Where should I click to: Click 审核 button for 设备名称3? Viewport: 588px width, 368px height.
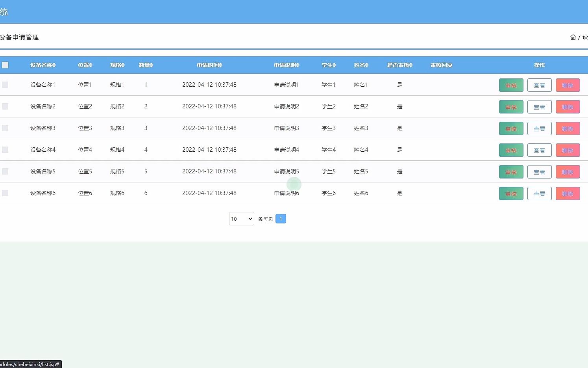511,128
